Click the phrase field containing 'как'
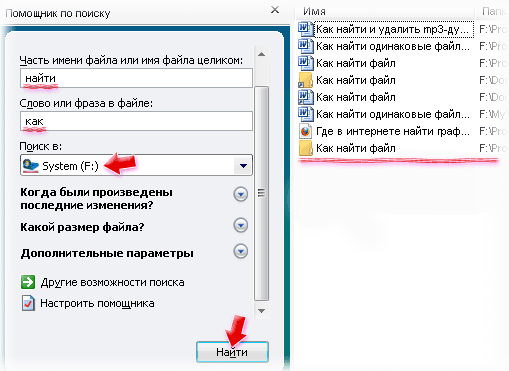 136,121
